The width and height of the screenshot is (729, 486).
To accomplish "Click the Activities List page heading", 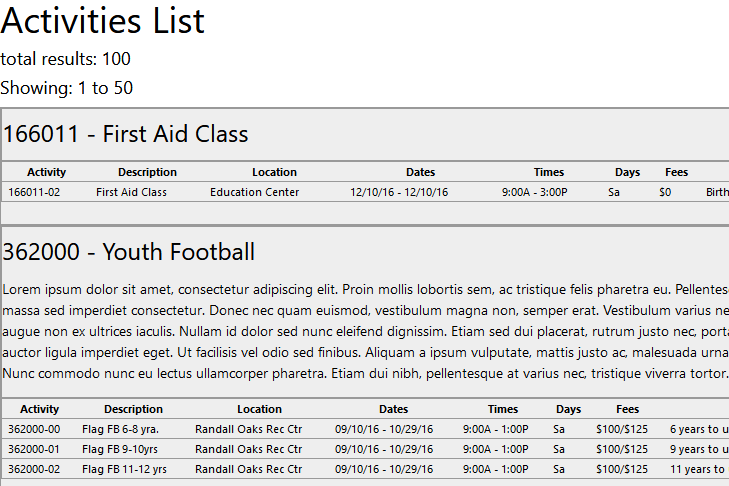I will tap(103, 22).
